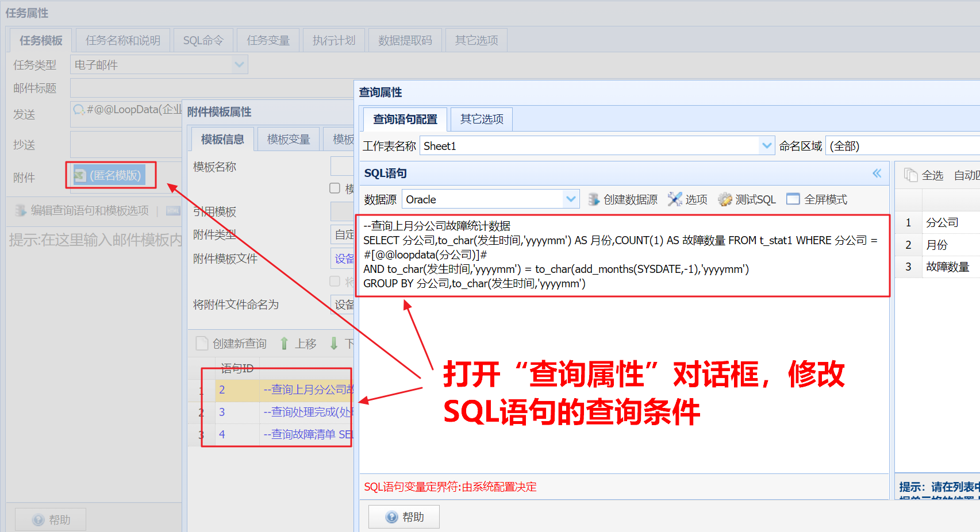Screen dimensions: 980x532
Task: Open the 模板变量 tab
Action: click(x=289, y=139)
